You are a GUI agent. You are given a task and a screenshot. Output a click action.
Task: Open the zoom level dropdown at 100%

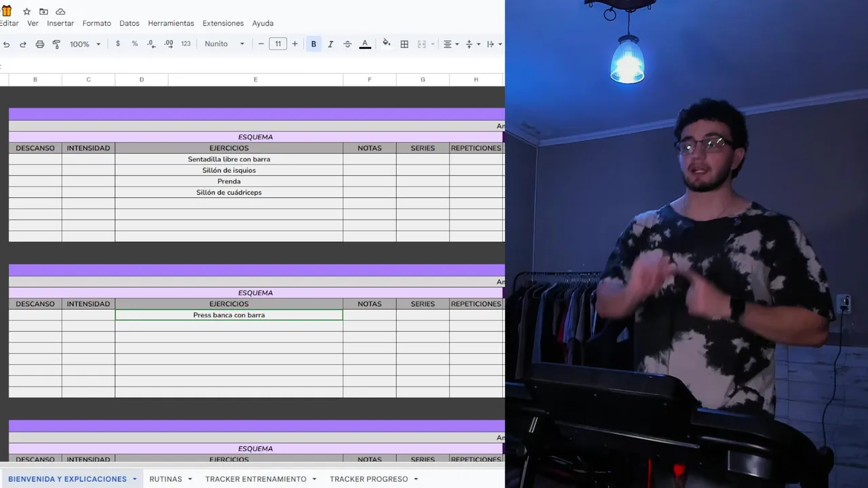pyautogui.click(x=85, y=44)
